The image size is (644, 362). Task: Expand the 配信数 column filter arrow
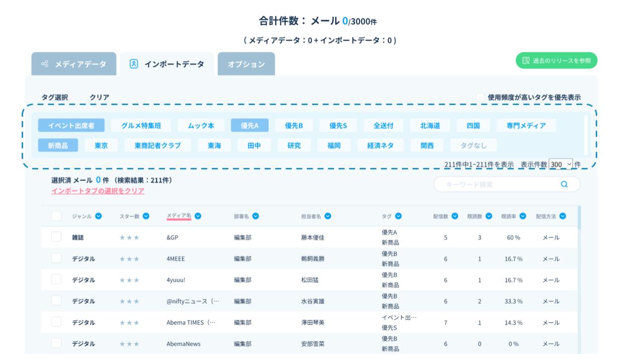455,216
